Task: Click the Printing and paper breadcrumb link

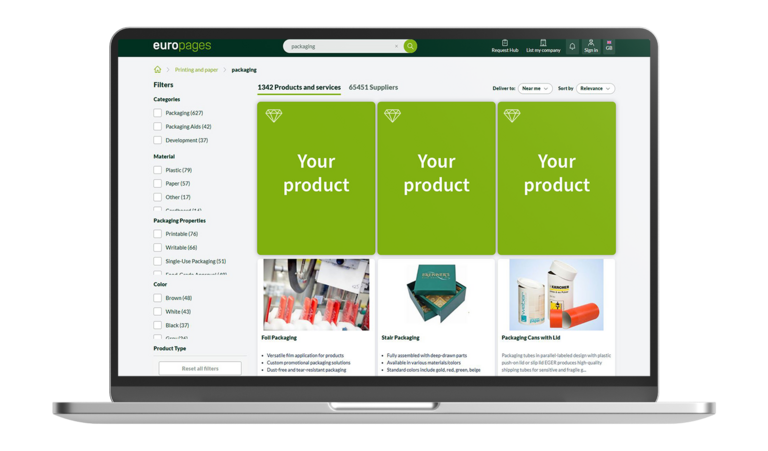Action: (196, 70)
